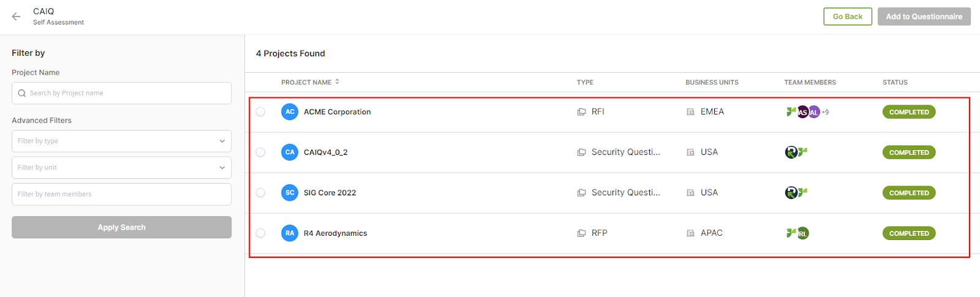Click the AC avatar for ACME Corporation
This screenshot has height=297, width=980.
[290, 112]
